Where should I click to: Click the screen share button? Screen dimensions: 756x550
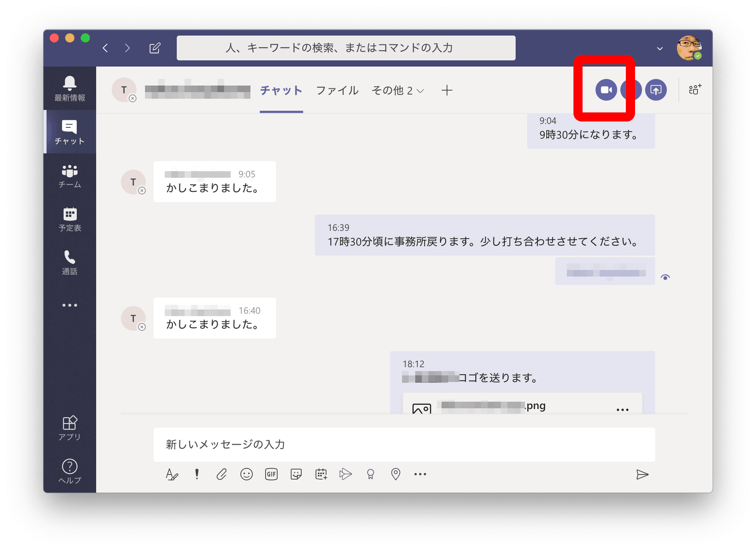coord(656,90)
